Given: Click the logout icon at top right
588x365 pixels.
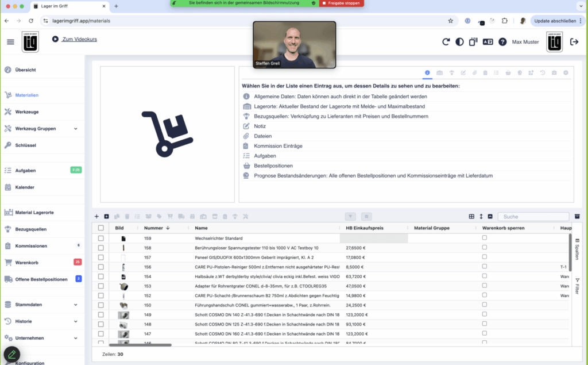Looking at the screenshot, I should (574, 42).
